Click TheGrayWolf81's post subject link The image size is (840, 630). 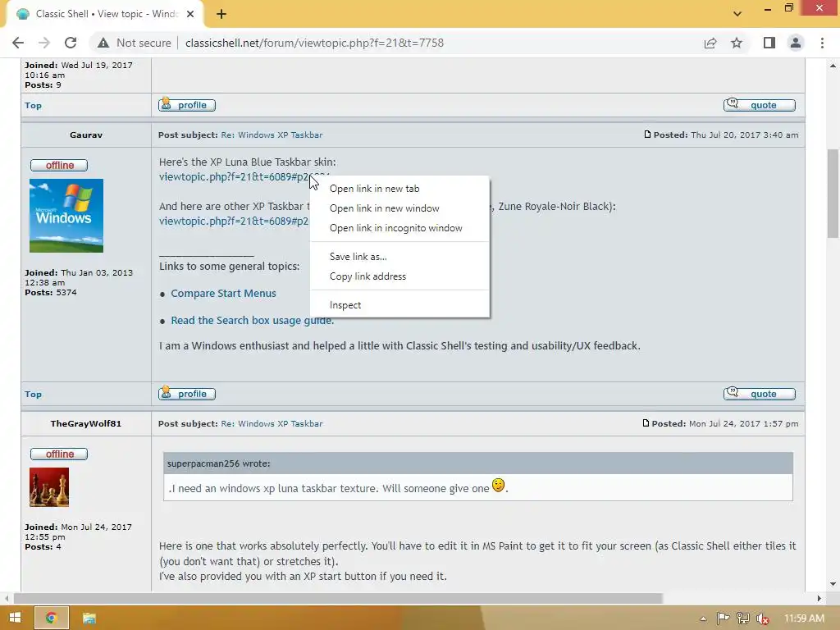(272, 424)
